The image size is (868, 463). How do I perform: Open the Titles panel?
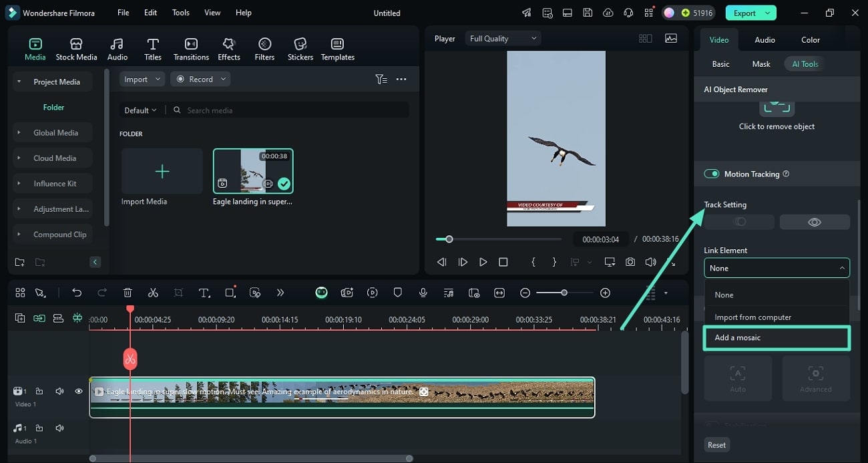(153, 49)
